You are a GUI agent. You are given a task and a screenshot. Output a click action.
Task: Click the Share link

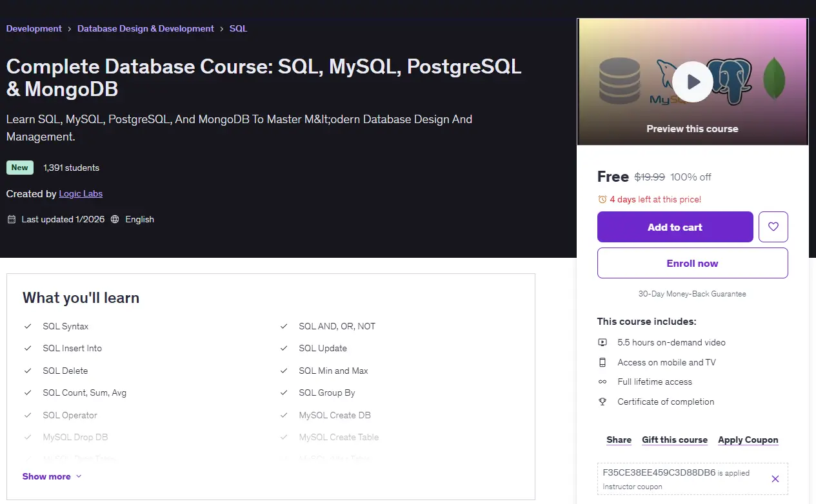[619, 440]
